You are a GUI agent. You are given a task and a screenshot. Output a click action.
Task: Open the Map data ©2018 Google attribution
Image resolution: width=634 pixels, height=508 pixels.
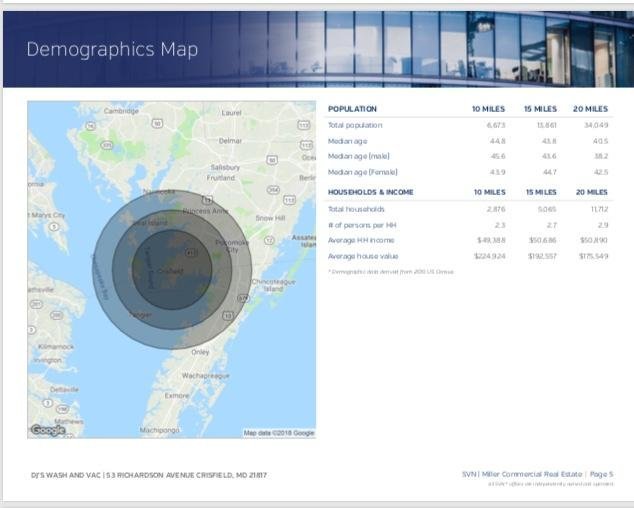(279, 433)
